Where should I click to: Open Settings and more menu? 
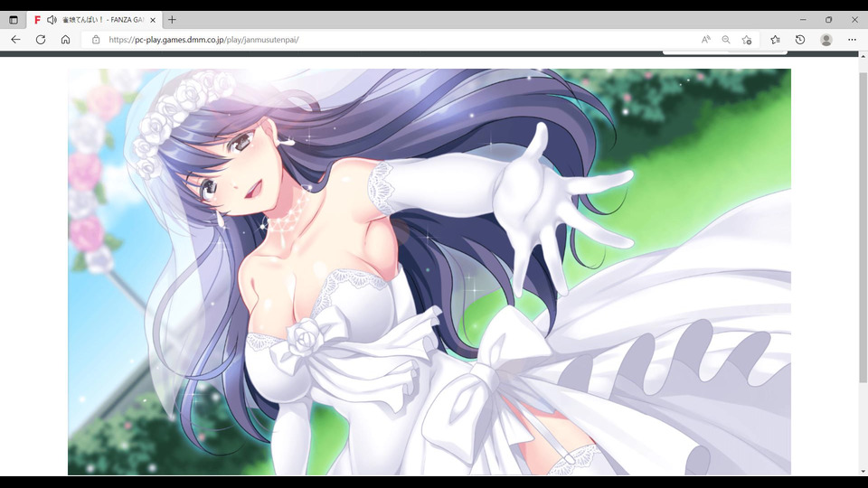852,40
